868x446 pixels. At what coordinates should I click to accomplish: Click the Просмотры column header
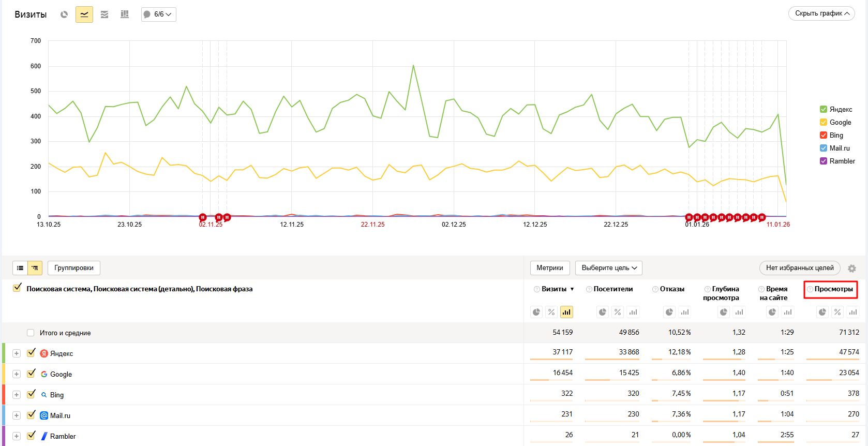833,289
